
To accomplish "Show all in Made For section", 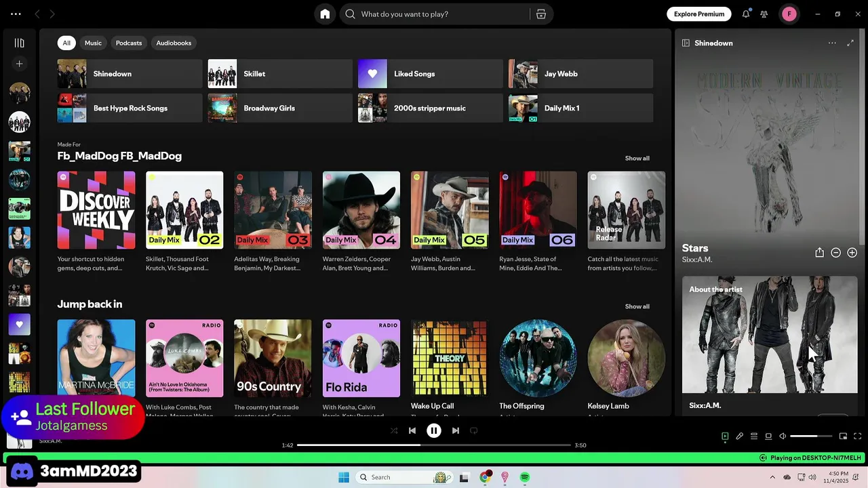I will point(637,158).
